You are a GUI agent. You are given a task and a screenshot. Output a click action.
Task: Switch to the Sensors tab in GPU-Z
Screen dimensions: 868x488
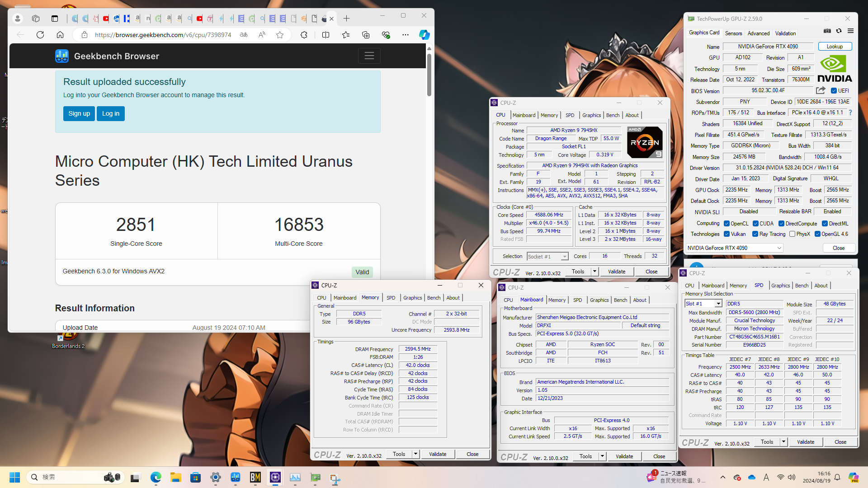(x=733, y=33)
